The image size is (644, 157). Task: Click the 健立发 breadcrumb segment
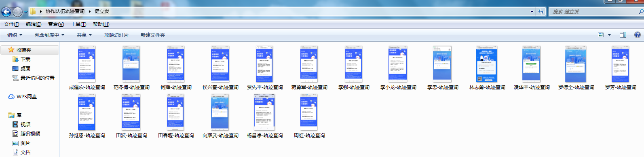102,11
